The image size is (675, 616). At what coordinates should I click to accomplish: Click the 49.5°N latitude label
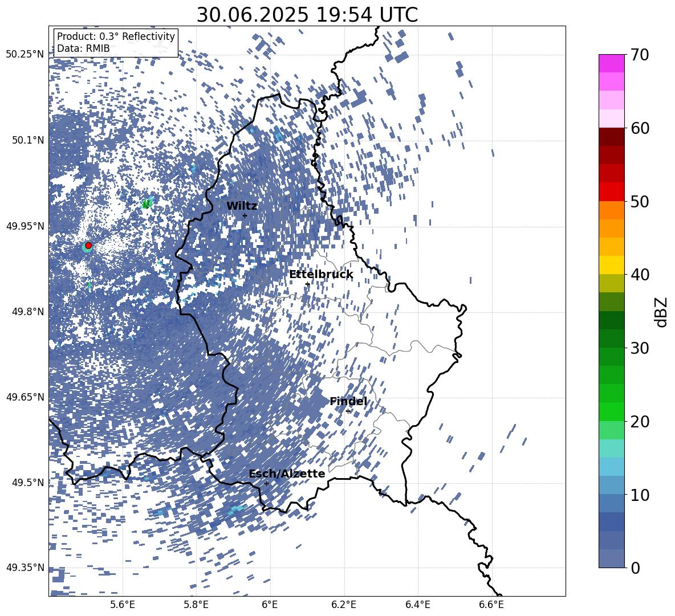click(x=27, y=482)
